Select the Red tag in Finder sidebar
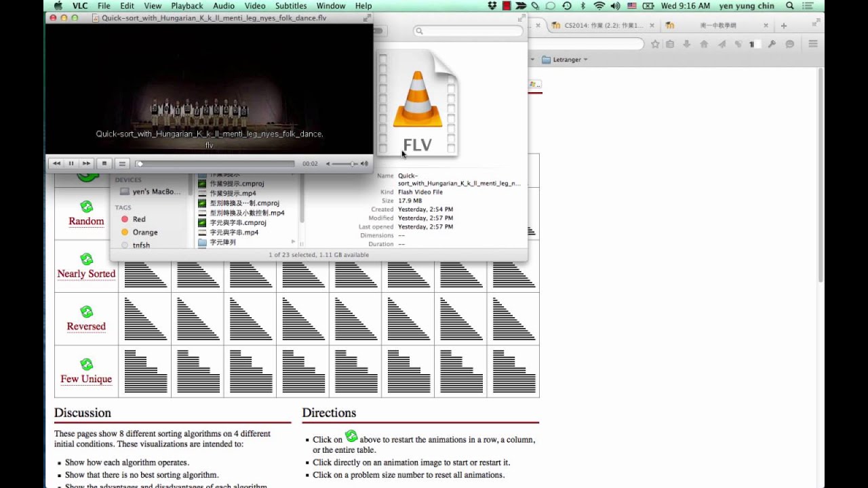 [134, 219]
